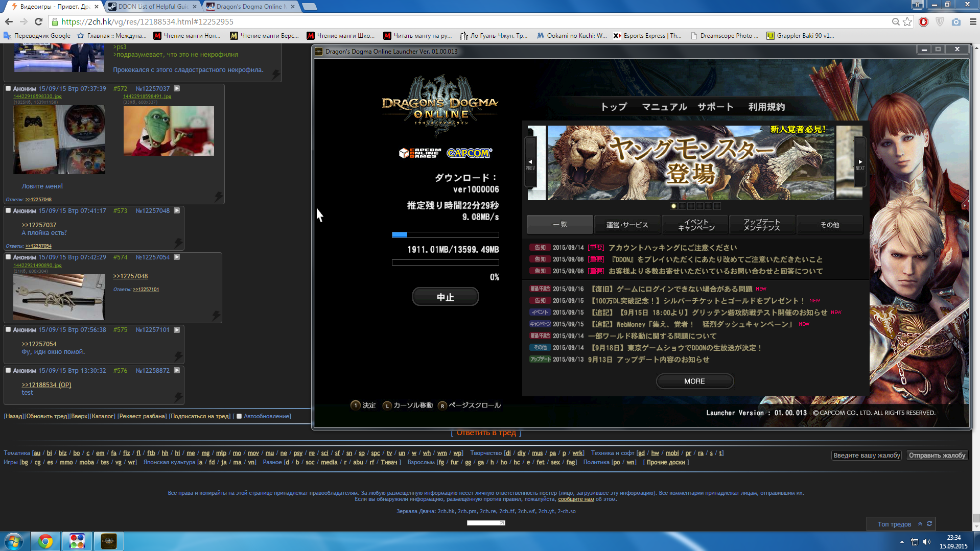Viewport: 980px width, 551px height.
Task: Switch to the イベントキャンペーン news tab
Action: point(695,225)
